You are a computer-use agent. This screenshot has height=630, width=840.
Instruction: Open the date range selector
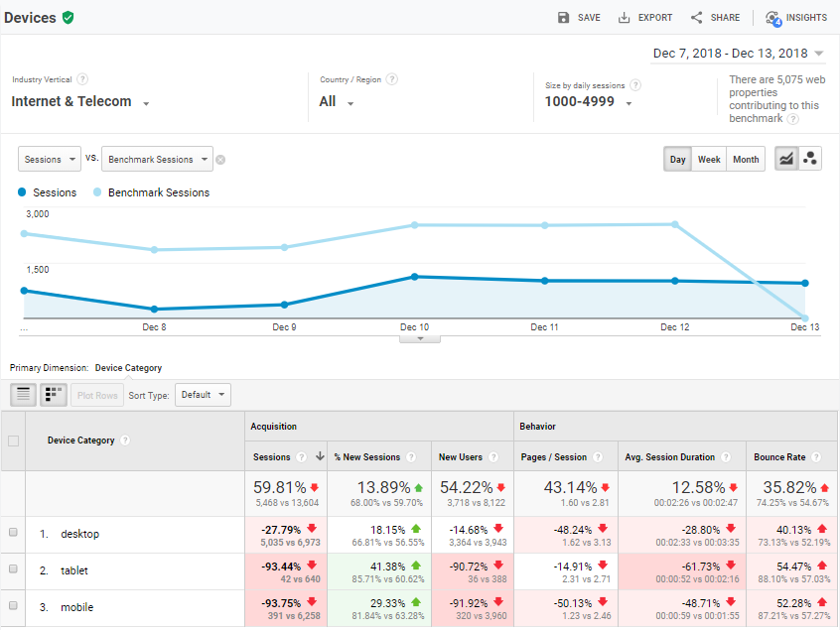[x=736, y=53]
